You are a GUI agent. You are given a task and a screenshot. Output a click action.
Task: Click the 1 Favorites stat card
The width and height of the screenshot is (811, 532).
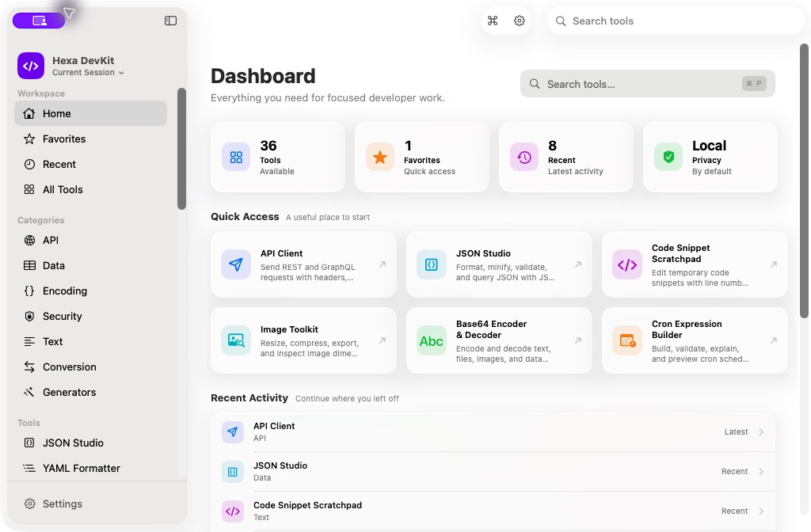(422, 157)
